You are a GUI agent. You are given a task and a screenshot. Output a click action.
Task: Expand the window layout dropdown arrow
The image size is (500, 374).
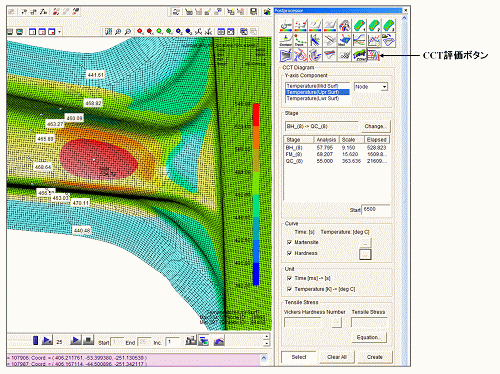click(x=60, y=32)
